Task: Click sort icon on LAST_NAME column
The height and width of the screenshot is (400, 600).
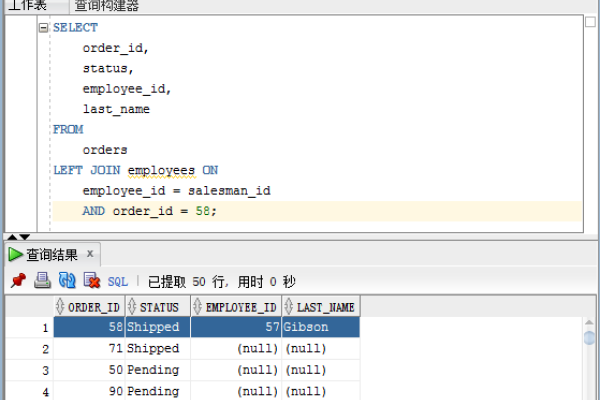Action: coord(290,307)
